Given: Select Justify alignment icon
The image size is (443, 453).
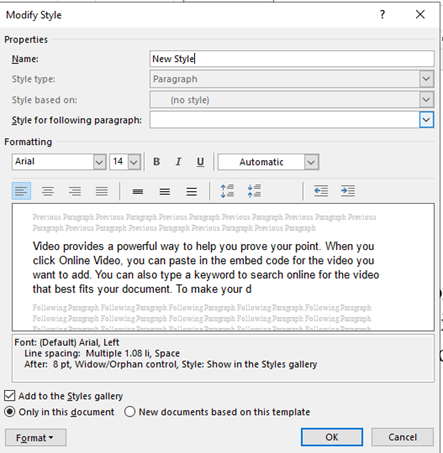Looking at the screenshot, I should (102, 191).
